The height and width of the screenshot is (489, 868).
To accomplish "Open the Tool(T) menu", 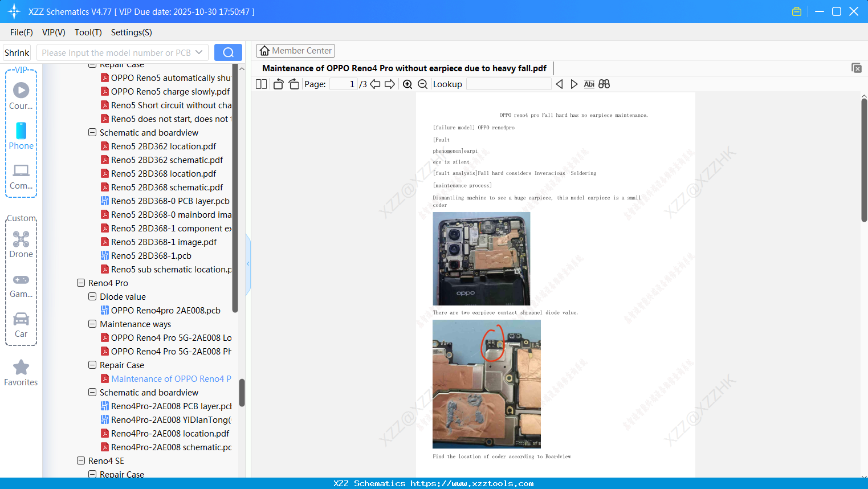I will [88, 32].
